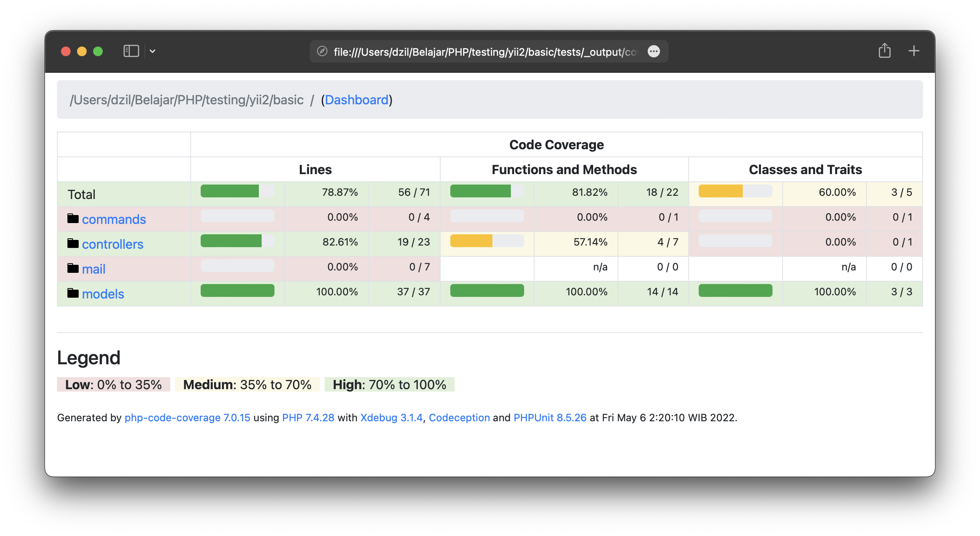
Task: Open the tab group dropdown chevron
Action: pos(152,51)
